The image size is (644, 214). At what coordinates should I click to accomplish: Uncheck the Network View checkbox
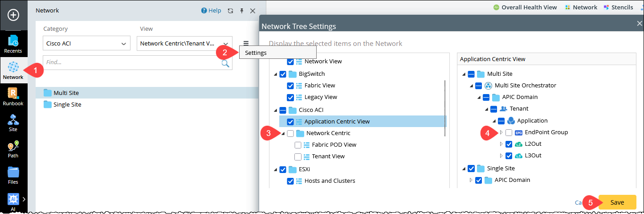[290, 62]
